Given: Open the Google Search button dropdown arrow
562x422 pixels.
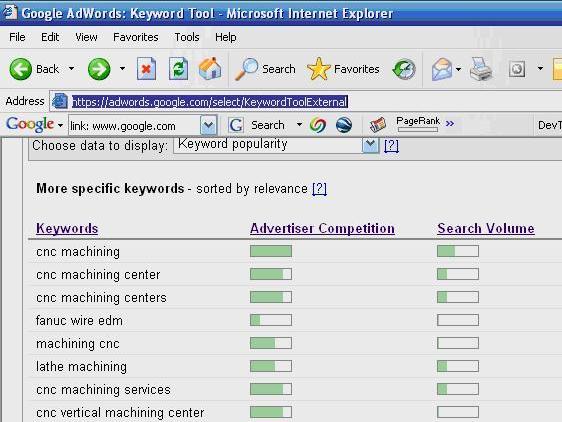Looking at the screenshot, I should [299, 125].
